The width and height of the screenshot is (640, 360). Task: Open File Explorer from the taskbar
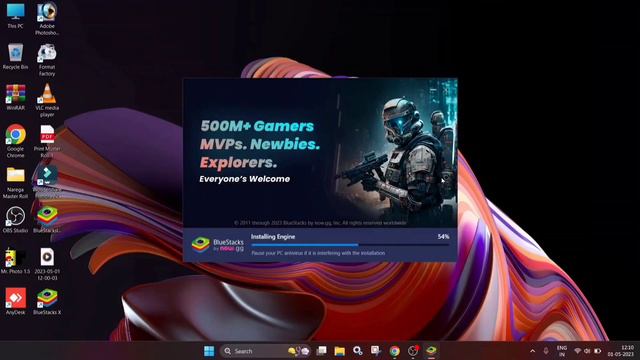pos(340,351)
